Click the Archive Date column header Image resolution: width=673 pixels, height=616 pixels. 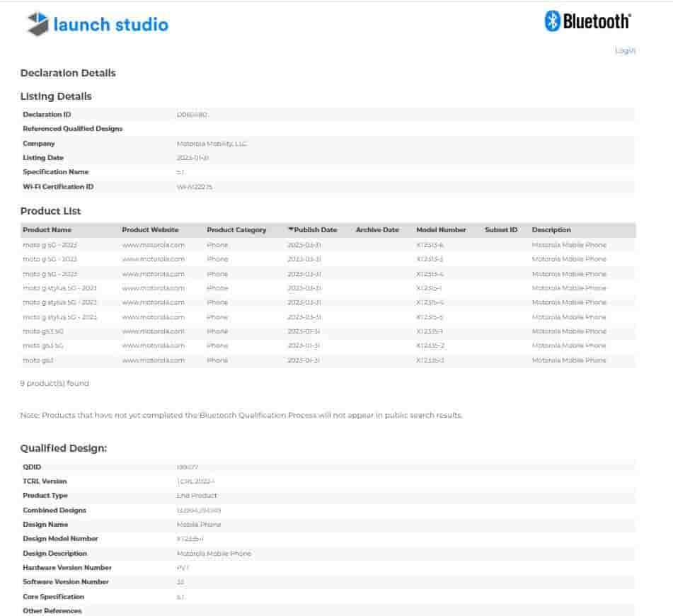(x=377, y=230)
